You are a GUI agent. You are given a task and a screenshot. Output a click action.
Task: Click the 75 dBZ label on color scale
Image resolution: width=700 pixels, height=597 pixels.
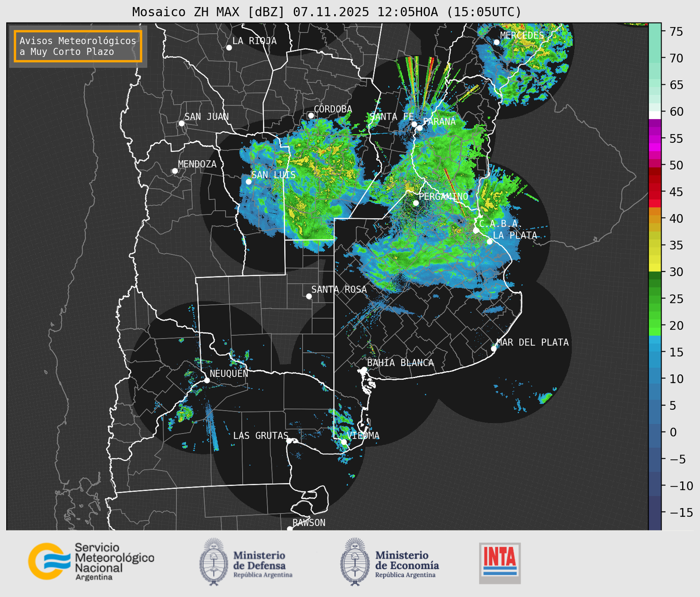click(676, 32)
